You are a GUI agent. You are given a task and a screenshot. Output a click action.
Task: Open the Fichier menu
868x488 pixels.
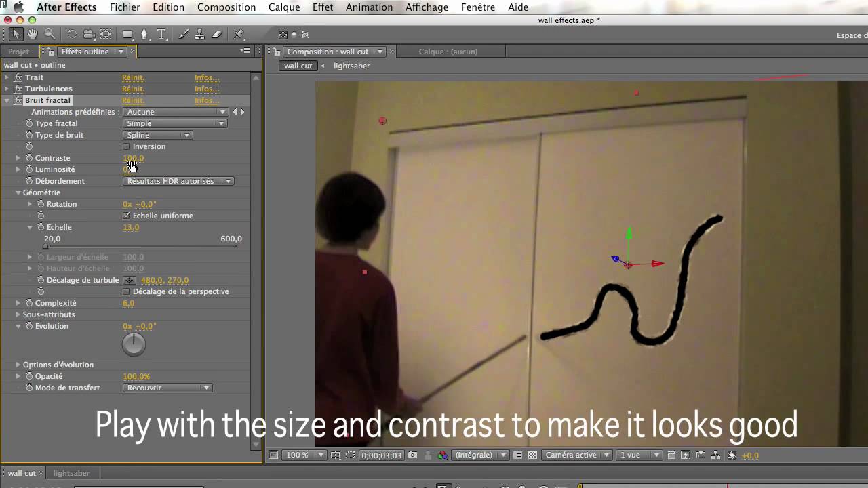pyautogui.click(x=125, y=7)
